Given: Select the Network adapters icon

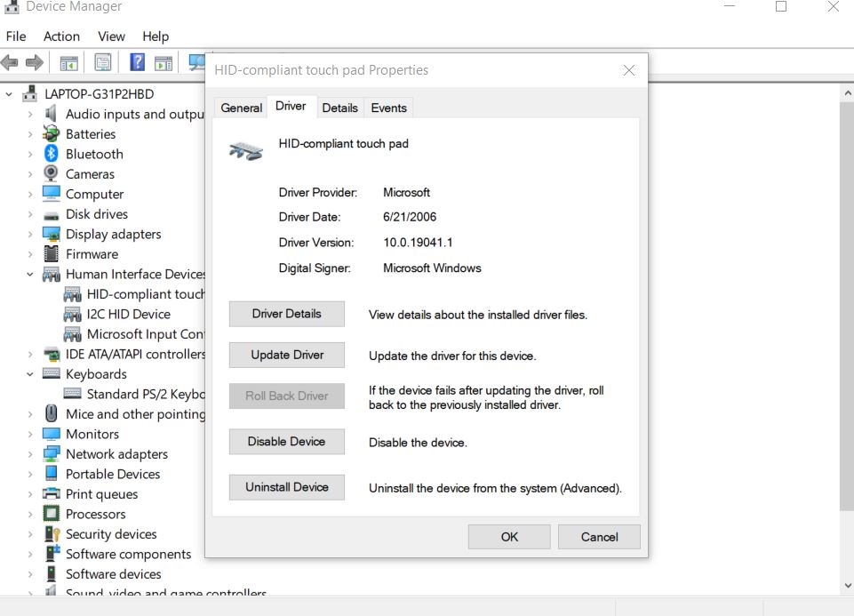Looking at the screenshot, I should click(x=52, y=453).
